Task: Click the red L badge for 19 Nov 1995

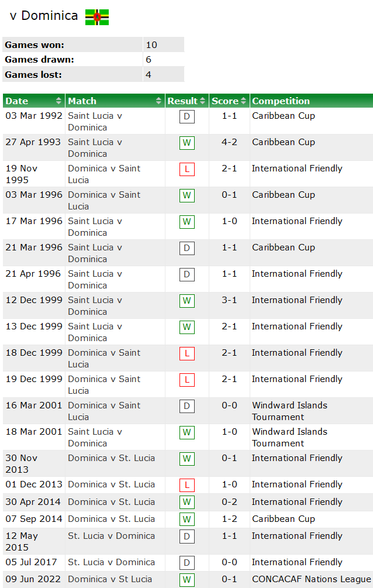Action: (x=186, y=169)
